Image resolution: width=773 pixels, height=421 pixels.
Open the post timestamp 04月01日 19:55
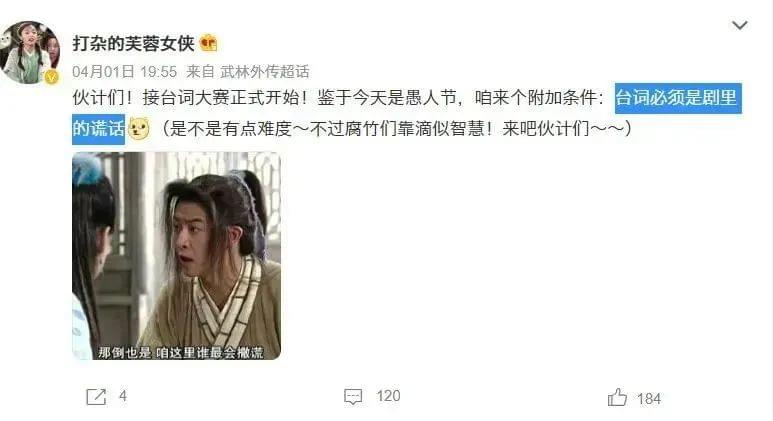124,72
